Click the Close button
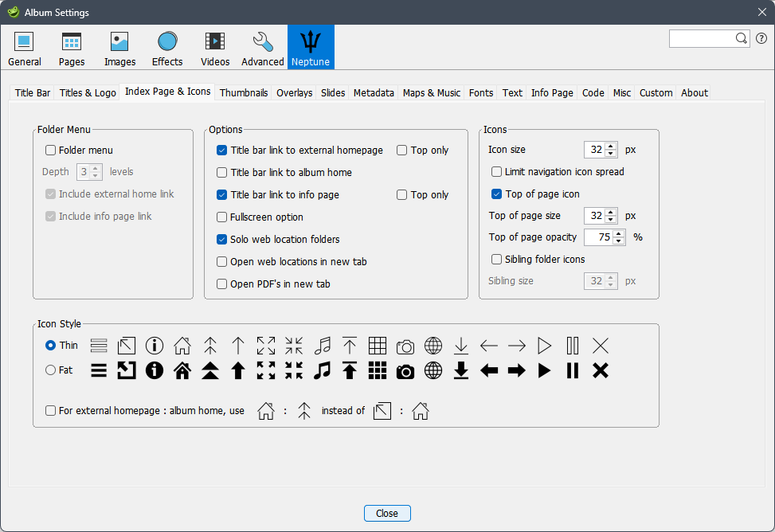The height and width of the screenshot is (532, 775). (x=387, y=513)
